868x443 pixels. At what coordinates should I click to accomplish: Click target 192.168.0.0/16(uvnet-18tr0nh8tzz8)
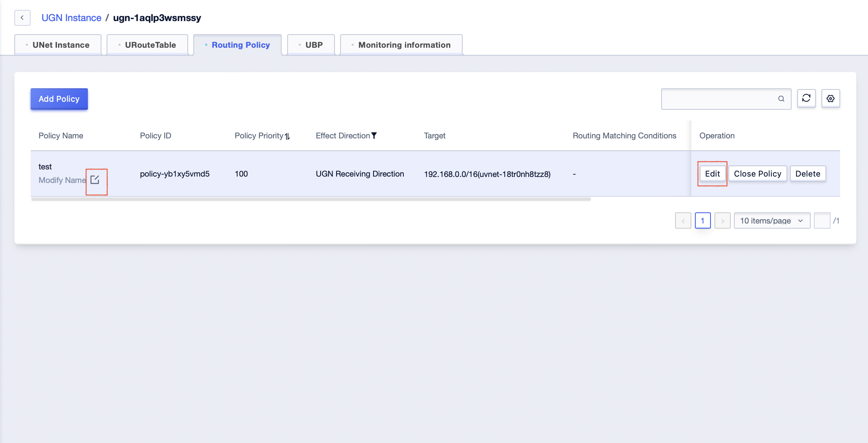pyautogui.click(x=487, y=174)
